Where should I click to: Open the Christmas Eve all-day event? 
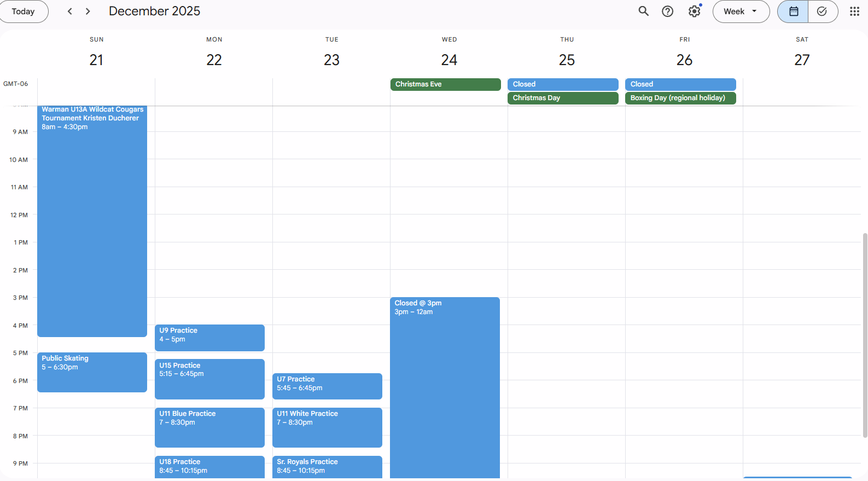(445, 84)
